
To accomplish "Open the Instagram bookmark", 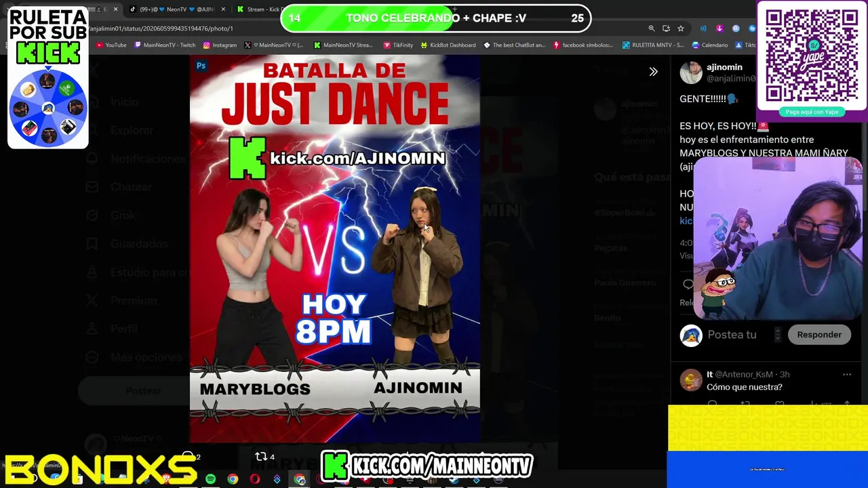I will click(220, 45).
